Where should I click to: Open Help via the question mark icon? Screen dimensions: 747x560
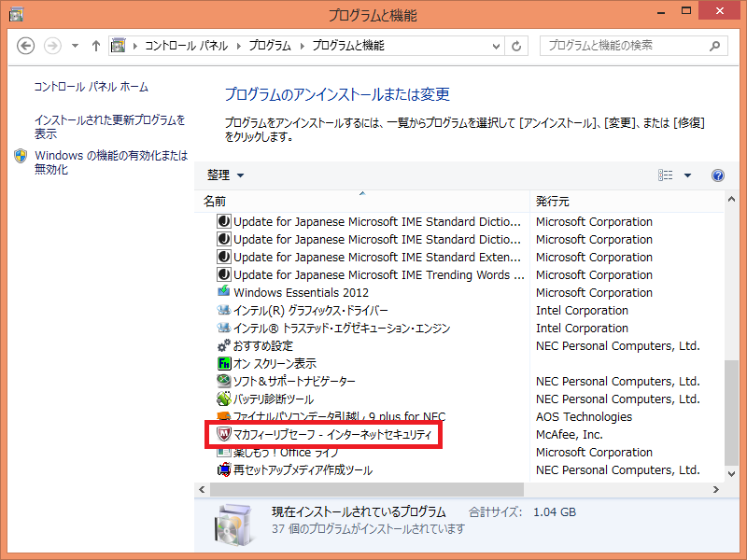[717, 175]
